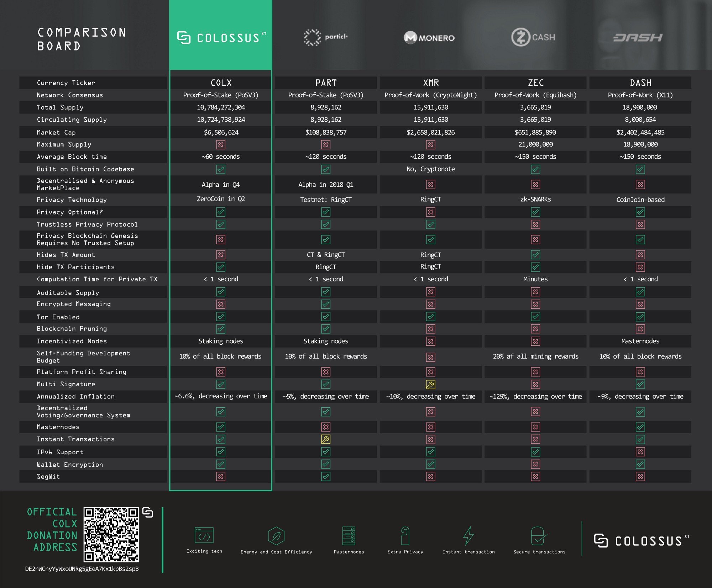712x588 pixels.
Task: Click the Dash logo
Action: pos(638,37)
